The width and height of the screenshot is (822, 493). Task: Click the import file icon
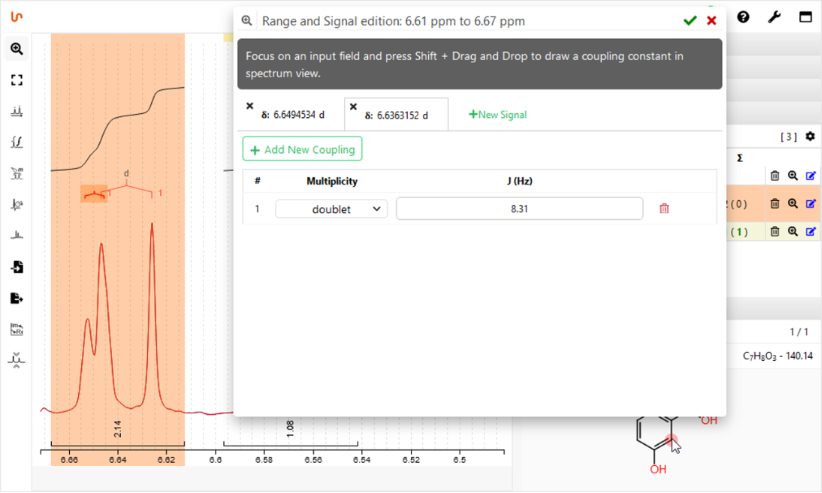point(17,267)
